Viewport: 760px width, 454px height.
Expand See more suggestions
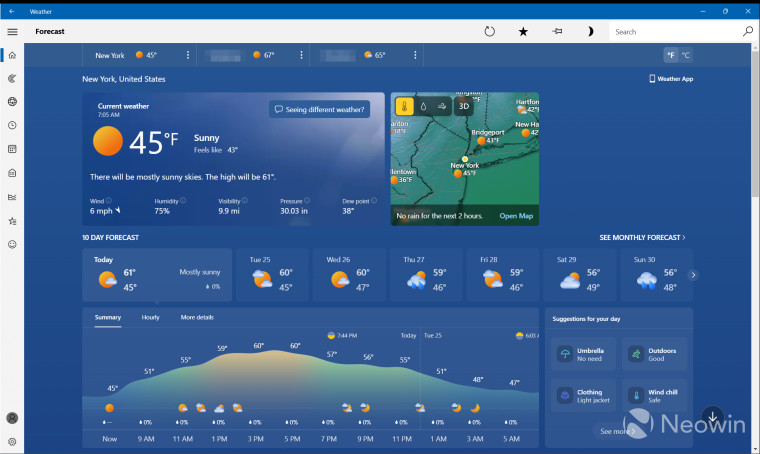pos(617,431)
